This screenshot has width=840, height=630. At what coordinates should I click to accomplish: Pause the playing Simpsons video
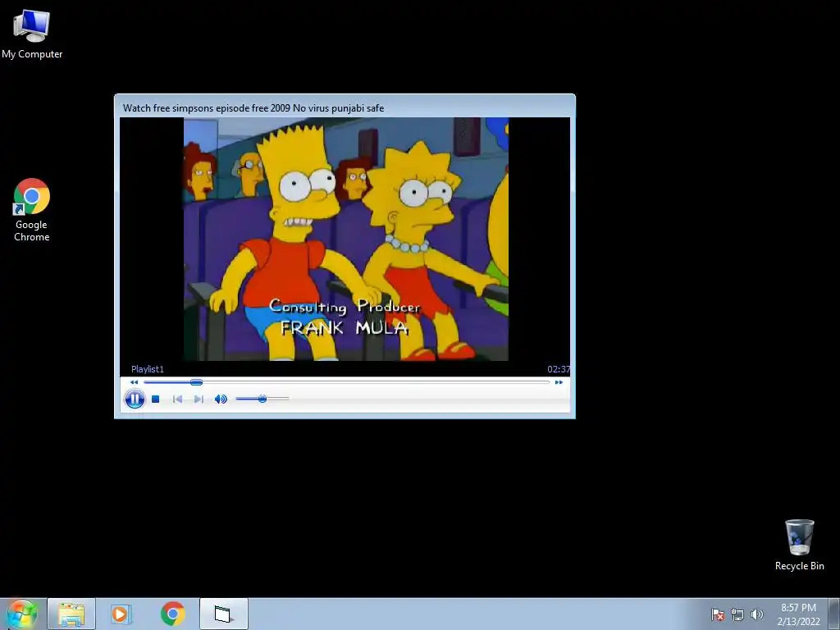(x=135, y=399)
